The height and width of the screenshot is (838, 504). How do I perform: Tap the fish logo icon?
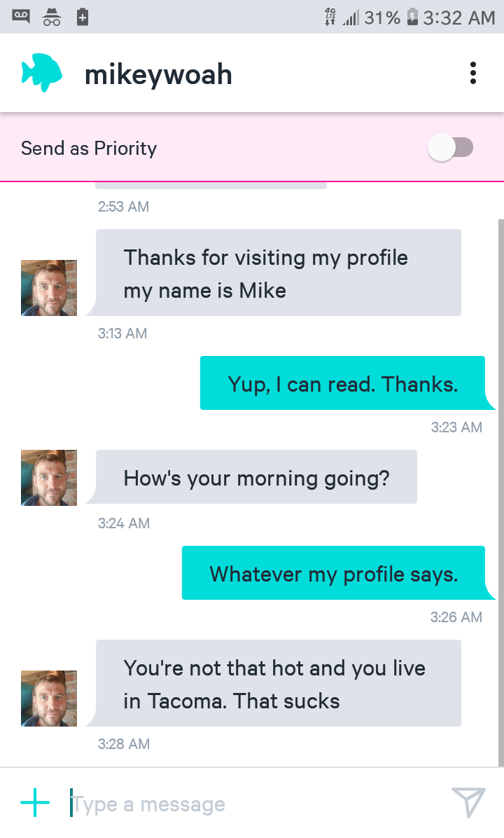coord(42,73)
